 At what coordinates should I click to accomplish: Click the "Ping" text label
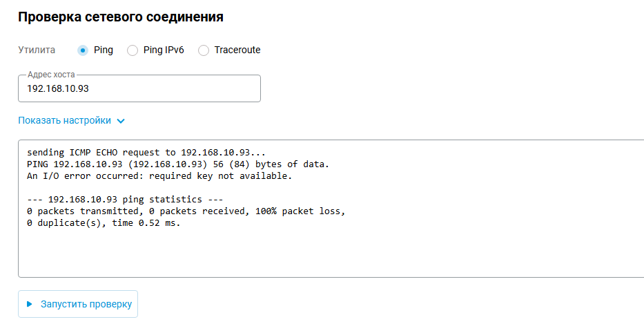pyautogui.click(x=103, y=50)
